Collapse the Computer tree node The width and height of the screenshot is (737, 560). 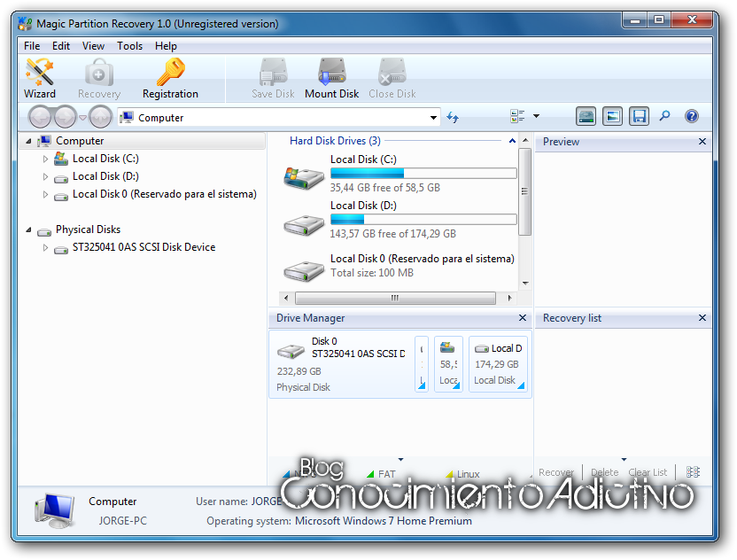click(28, 141)
